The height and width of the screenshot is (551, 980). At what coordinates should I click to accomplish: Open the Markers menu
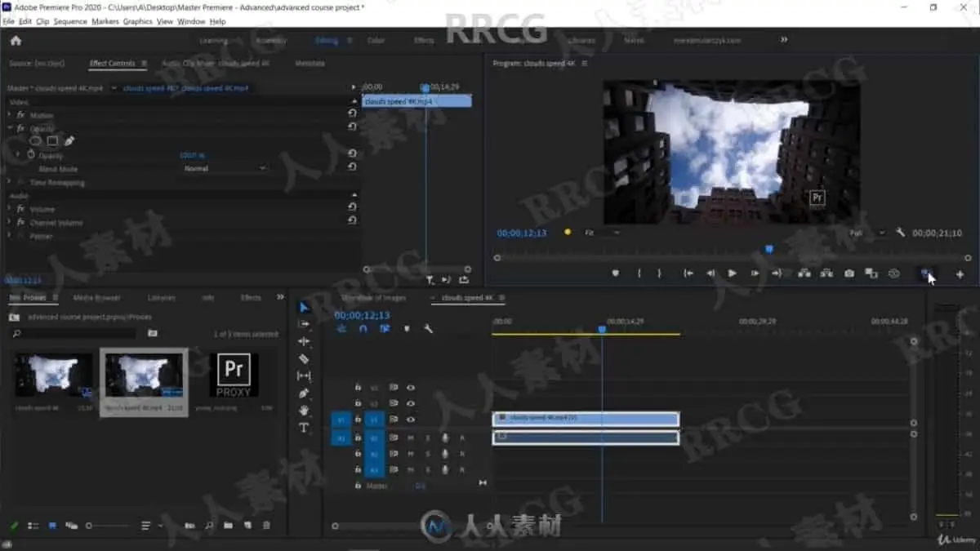click(x=105, y=21)
